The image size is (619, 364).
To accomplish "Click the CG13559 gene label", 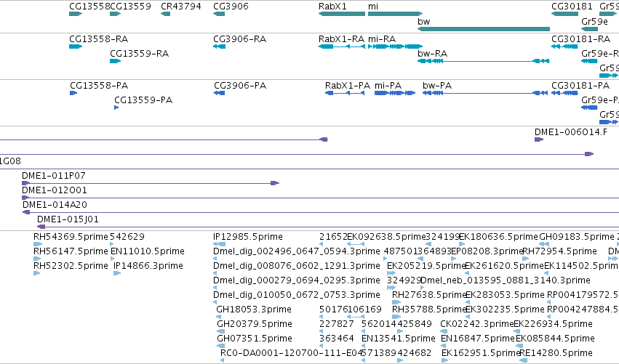I will [x=130, y=7].
